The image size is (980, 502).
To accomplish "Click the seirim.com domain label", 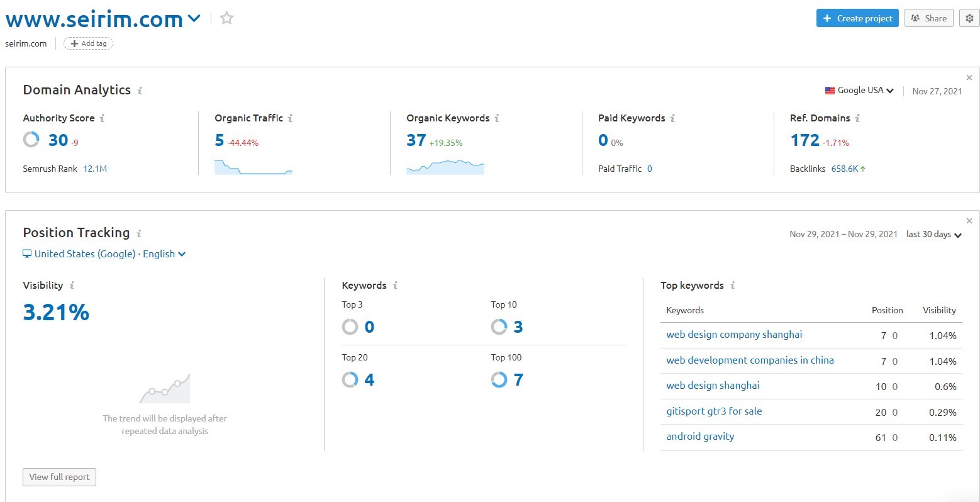I will [x=26, y=43].
